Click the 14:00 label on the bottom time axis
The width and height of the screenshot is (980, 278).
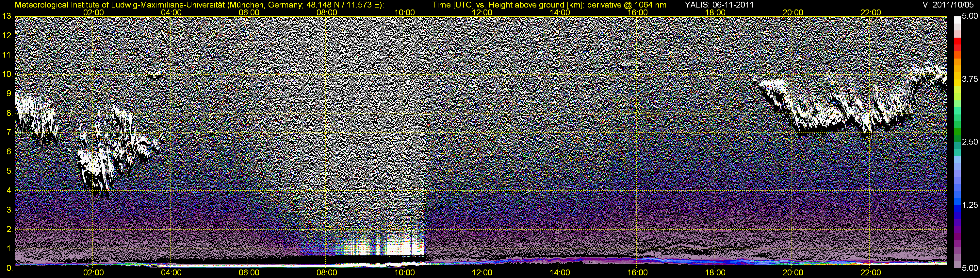tap(560, 273)
